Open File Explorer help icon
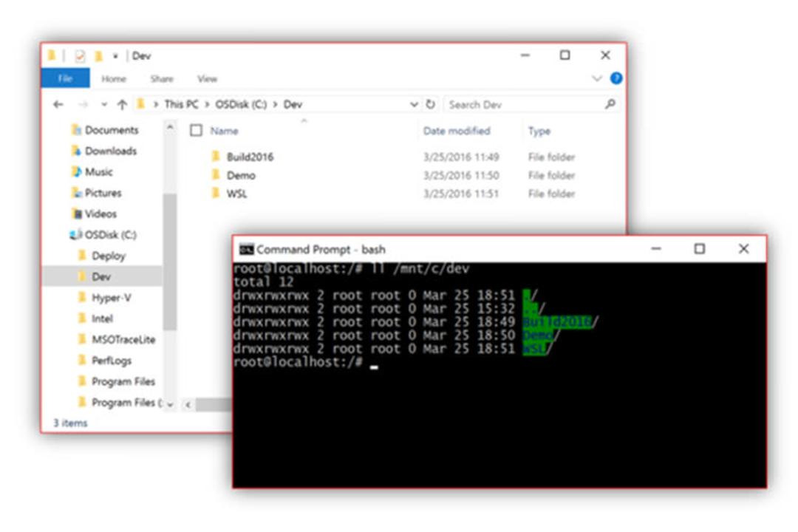 coord(615,78)
